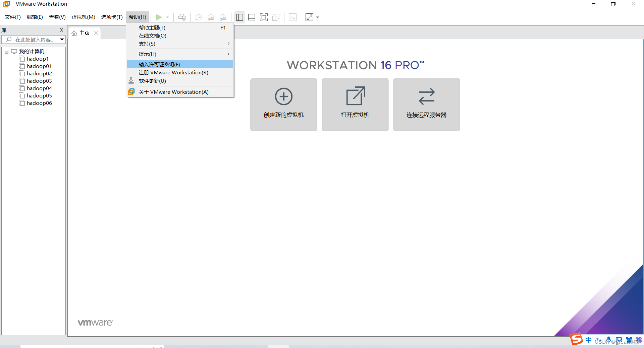Click the stretch guest display icon
The image size is (644, 348).
point(309,17)
